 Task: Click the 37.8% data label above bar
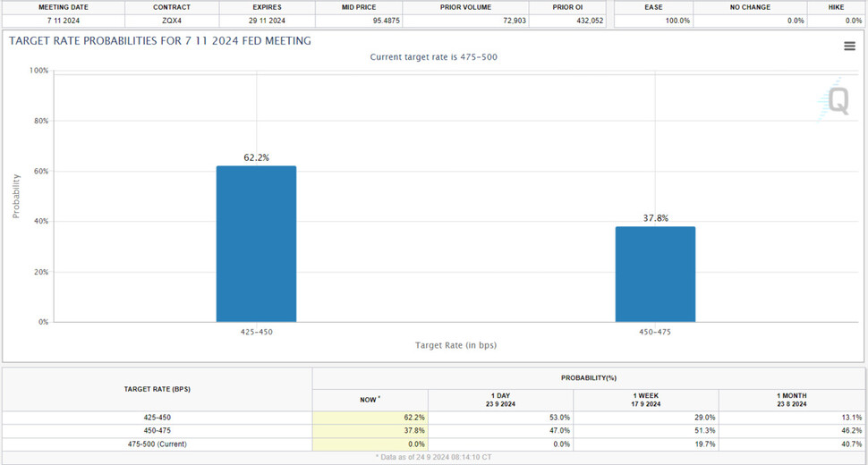tap(655, 218)
